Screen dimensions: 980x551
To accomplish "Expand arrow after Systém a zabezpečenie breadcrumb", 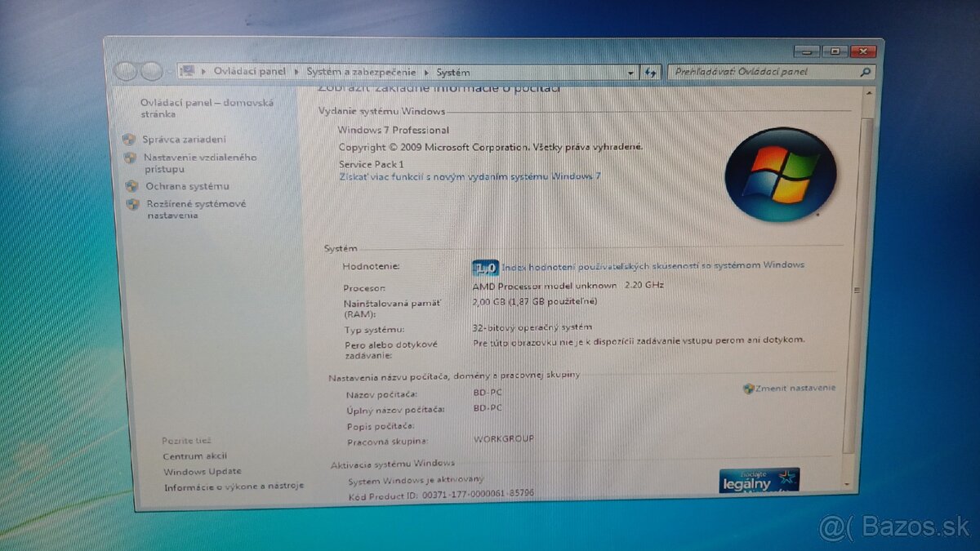I will pos(426,72).
